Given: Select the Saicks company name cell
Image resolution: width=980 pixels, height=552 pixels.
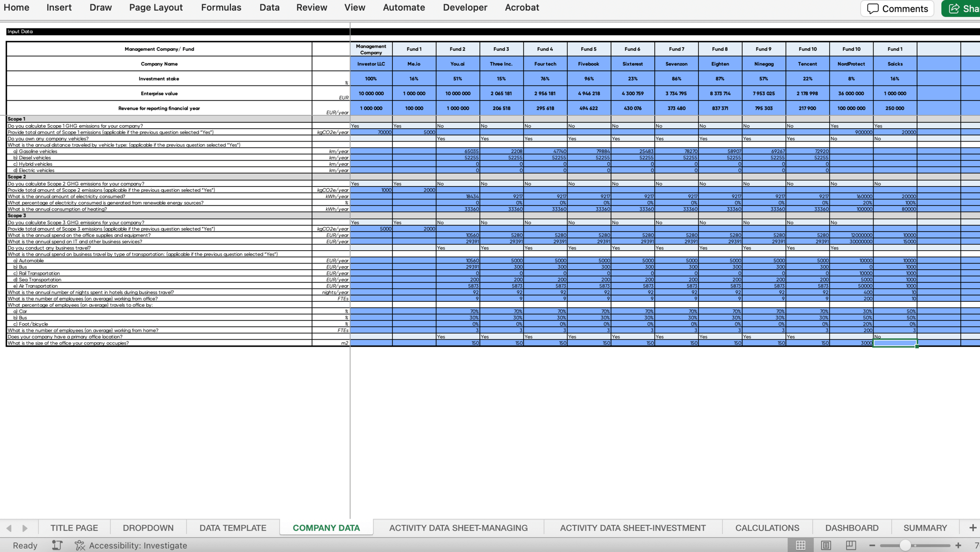Looking at the screenshot, I should [895, 64].
